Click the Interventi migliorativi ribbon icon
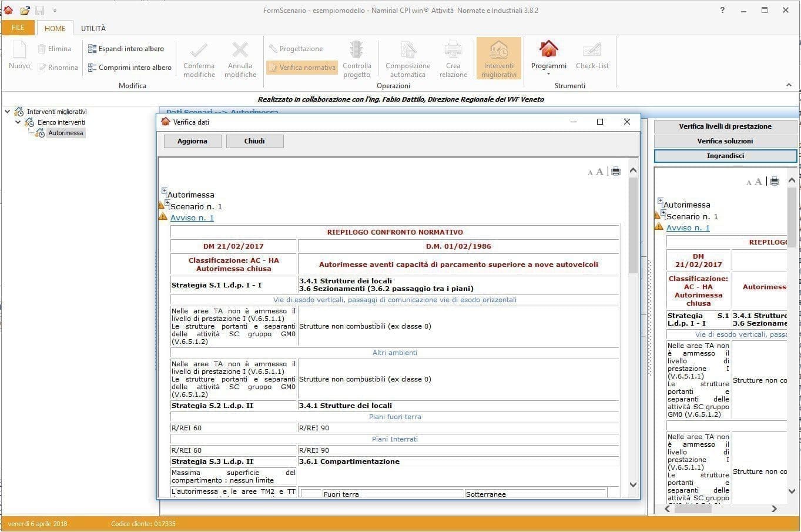The image size is (801, 532). (498, 51)
